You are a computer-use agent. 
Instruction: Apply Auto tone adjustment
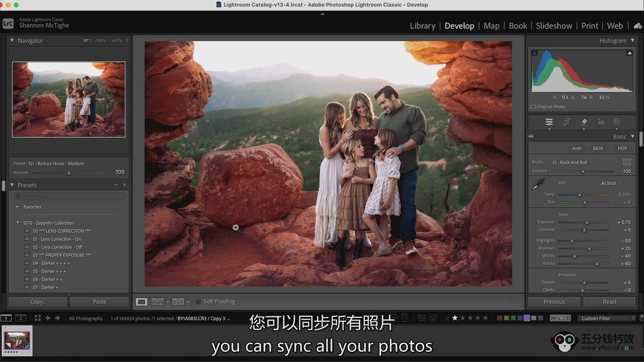576,148
